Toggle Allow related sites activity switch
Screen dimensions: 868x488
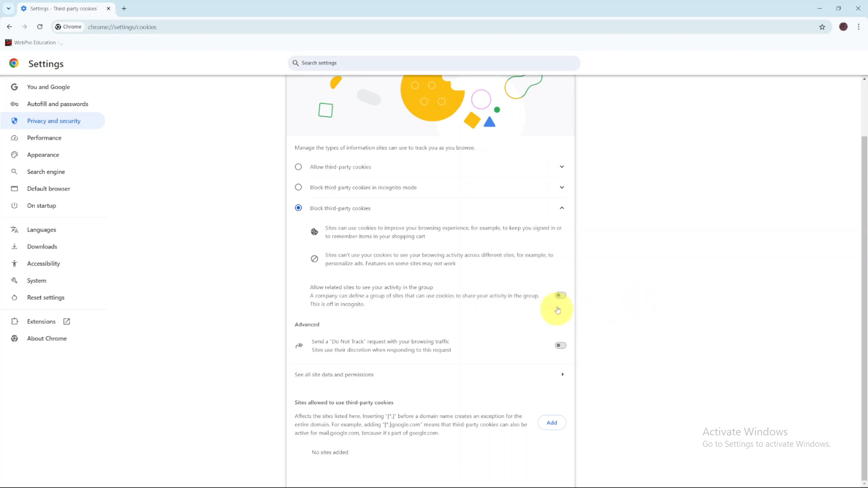tap(560, 296)
